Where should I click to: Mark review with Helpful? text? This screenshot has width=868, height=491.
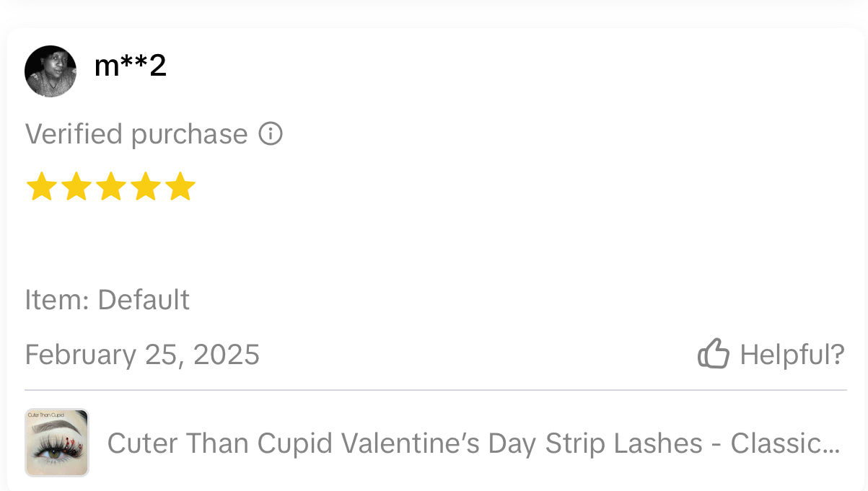tap(792, 355)
